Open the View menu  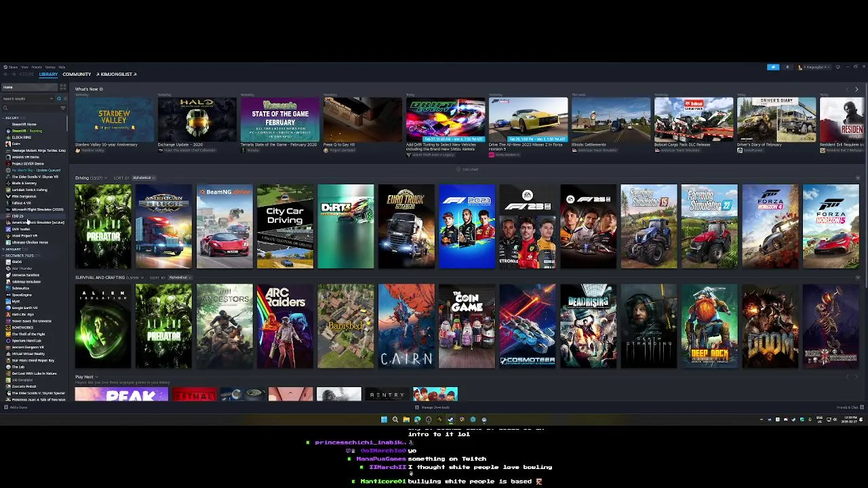tap(24, 67)
